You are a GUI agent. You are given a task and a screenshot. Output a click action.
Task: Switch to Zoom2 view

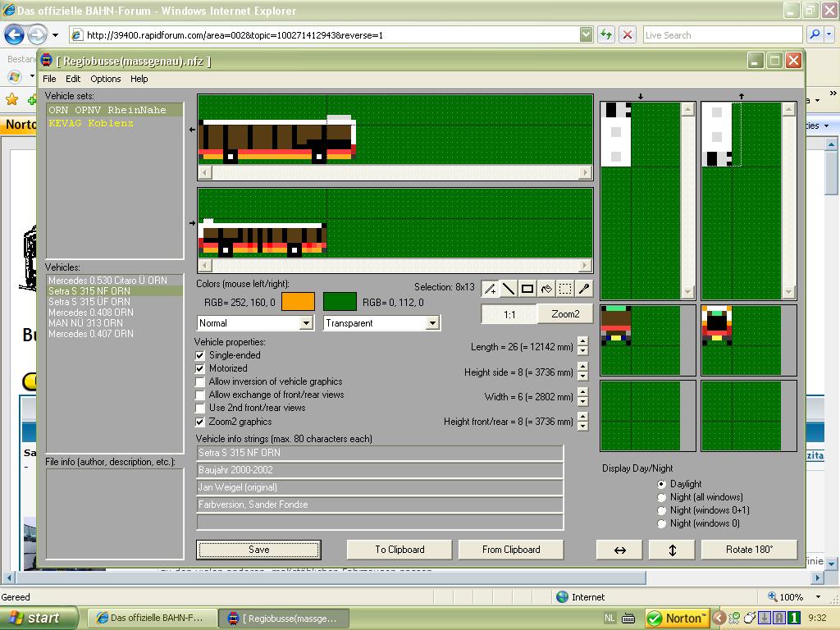(x=565, y=314)
